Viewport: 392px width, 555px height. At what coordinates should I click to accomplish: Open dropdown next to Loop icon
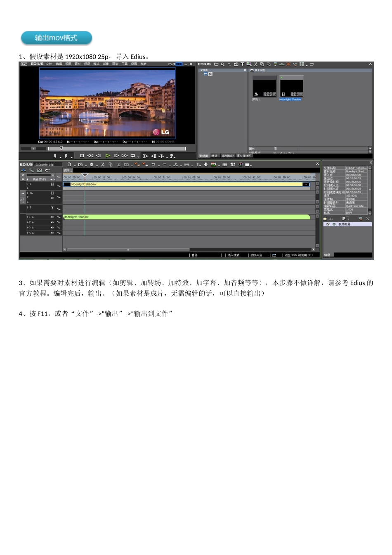click(x=138, y=157)
